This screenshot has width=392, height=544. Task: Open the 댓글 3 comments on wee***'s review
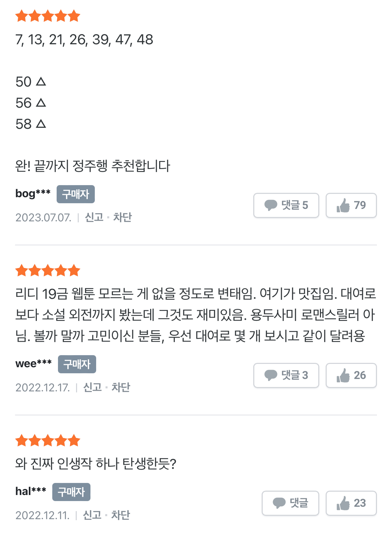point(286,375)
